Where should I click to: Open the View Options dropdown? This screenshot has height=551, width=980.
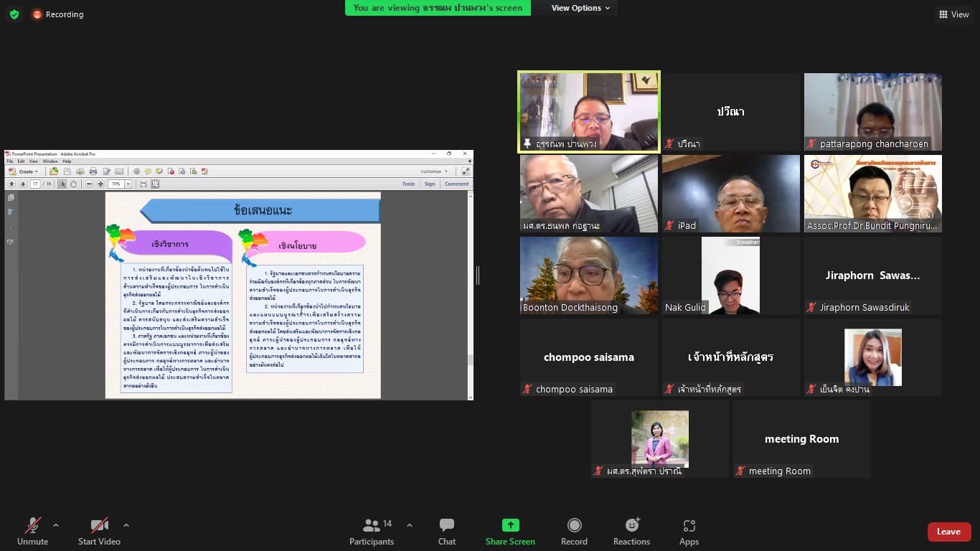[580, 8]
